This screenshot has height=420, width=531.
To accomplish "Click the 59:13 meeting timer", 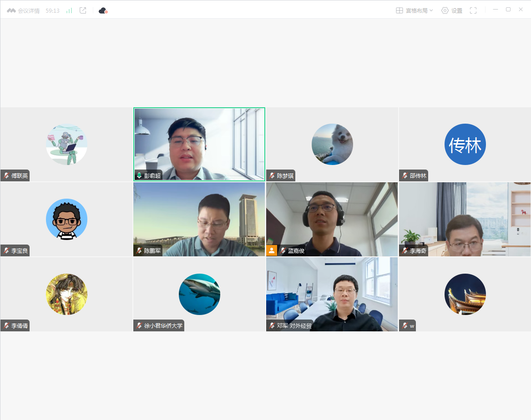I will click(52, 11).
